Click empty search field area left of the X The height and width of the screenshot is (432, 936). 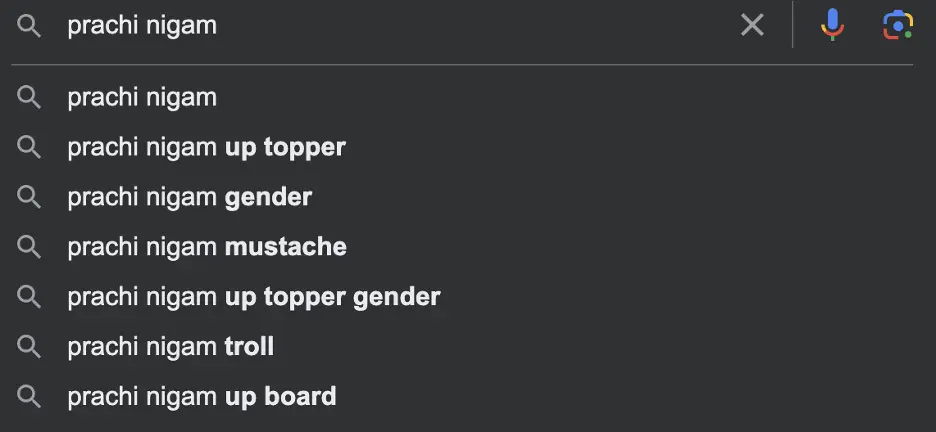coord(480,26)
